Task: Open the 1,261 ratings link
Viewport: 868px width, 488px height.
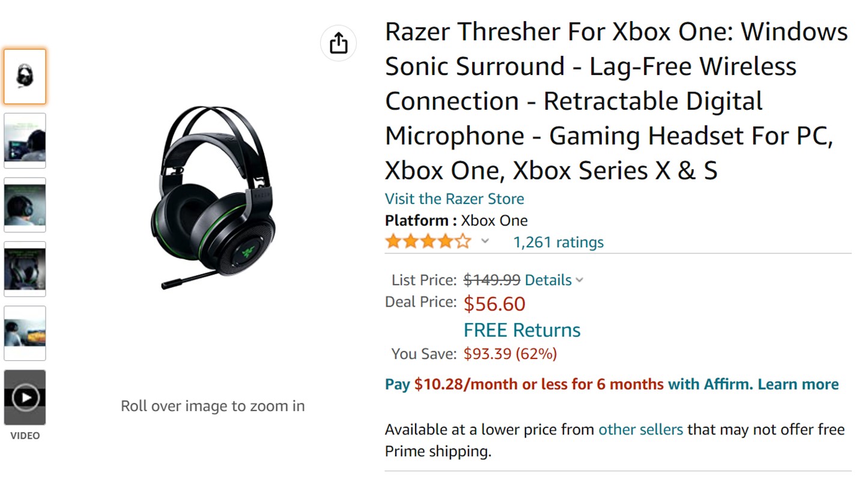Action: (558, 242)
